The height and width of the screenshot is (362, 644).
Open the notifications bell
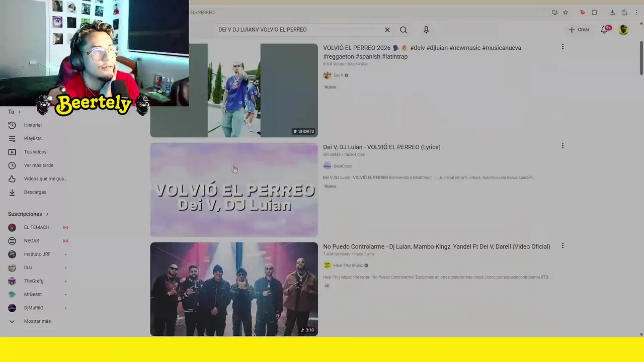pos(604,30)
